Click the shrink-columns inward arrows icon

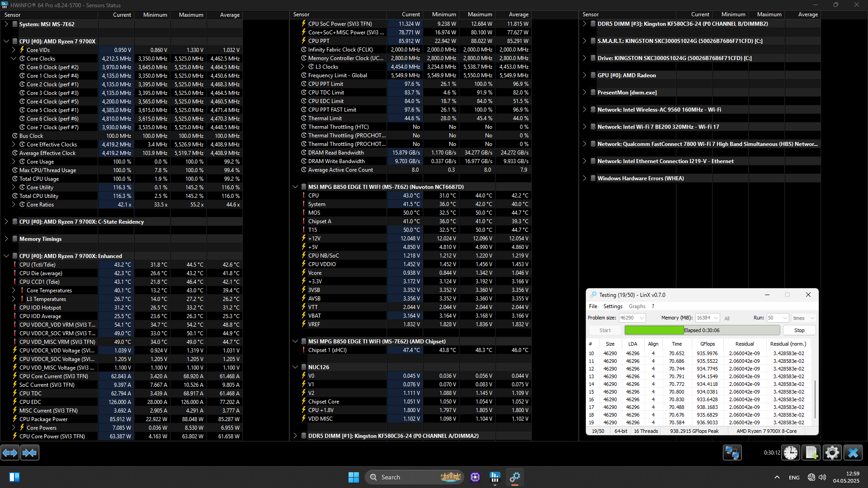pos(30,452)
